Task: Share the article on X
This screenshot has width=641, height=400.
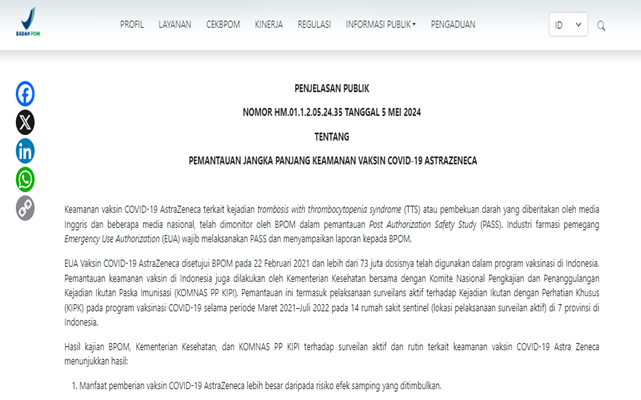Action: (x=25, y=122)
